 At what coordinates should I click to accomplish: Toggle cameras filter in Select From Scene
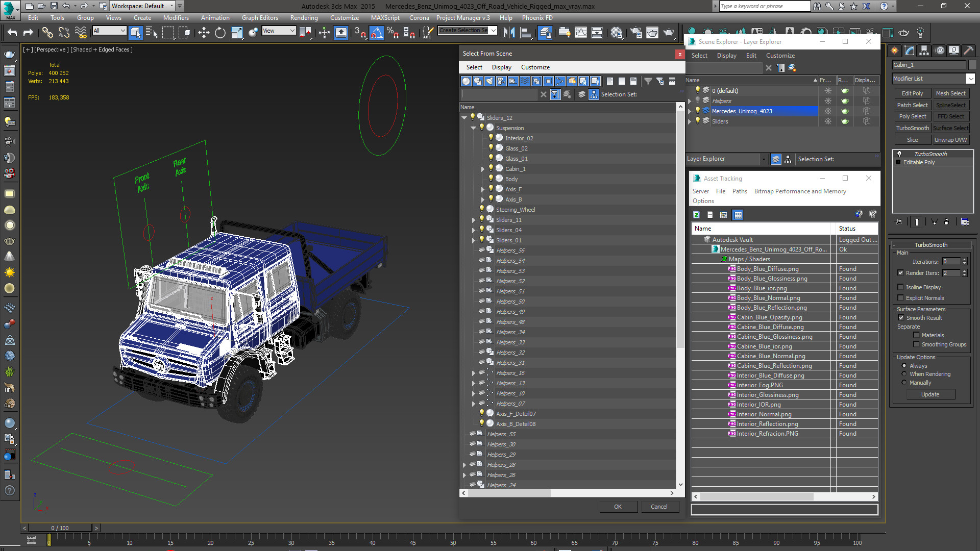pyautogui.click(x=501, y=81)
